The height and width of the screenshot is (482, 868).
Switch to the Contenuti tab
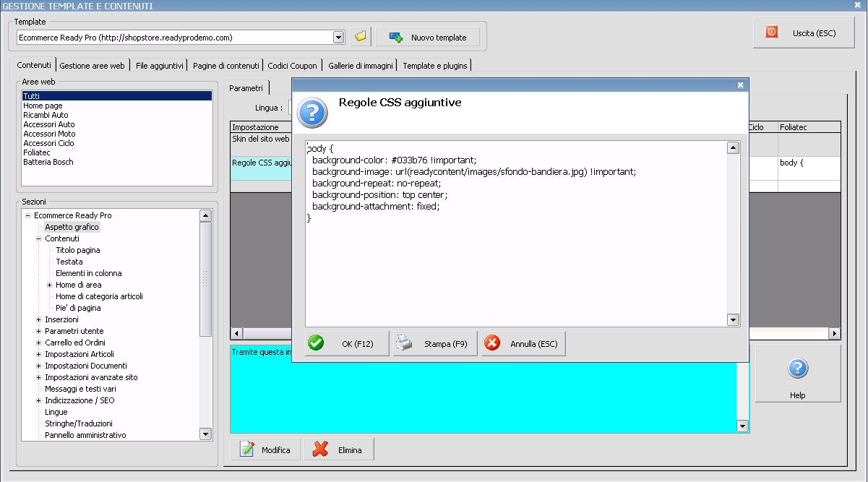[x=34, y=65]
